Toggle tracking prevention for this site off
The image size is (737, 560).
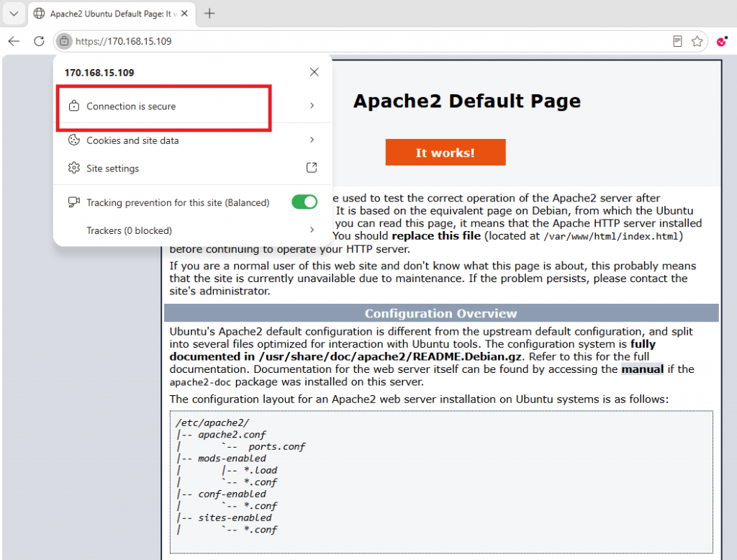pos(304,202)
